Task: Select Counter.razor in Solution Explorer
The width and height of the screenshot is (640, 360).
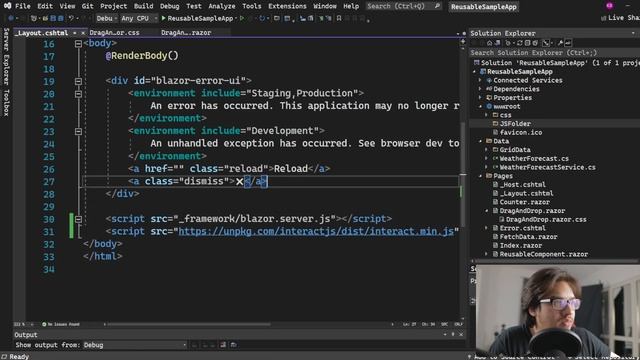Action: (524, 202)
